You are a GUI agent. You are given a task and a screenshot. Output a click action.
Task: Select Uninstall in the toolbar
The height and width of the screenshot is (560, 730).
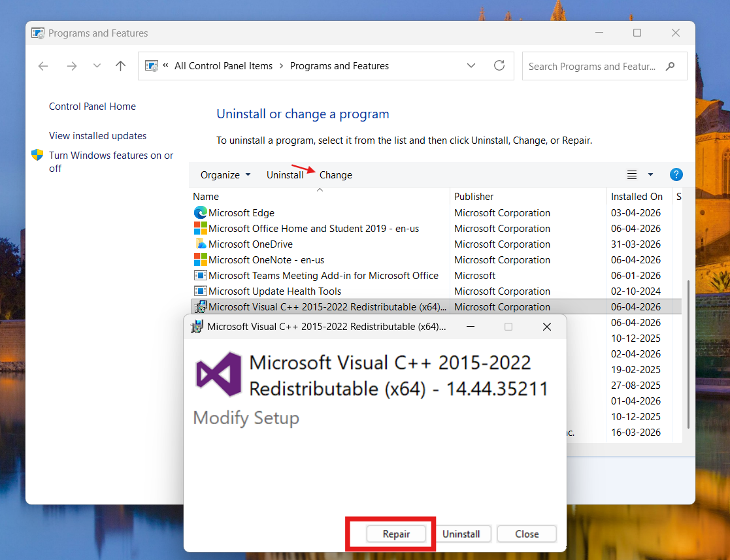[285, 174]
